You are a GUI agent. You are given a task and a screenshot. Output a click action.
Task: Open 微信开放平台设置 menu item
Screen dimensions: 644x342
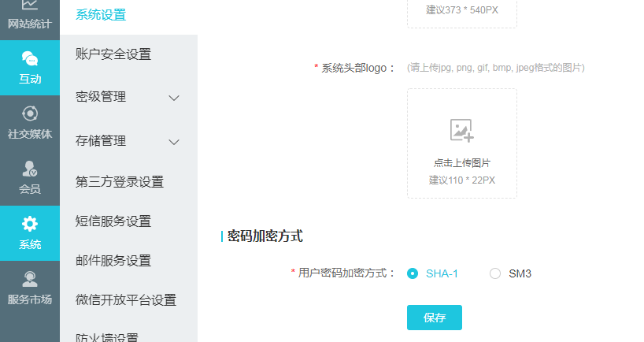coord(126,300)
